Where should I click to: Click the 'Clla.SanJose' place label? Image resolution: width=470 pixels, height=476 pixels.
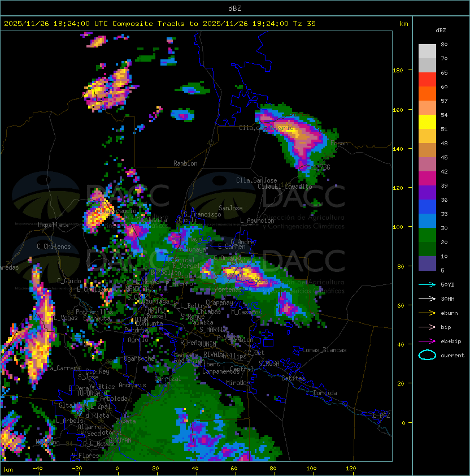(256, 180)
